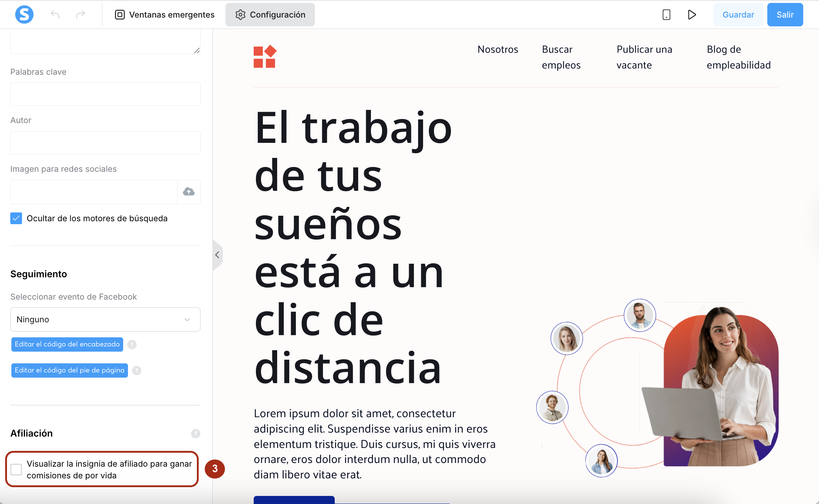Click Editar el código del encabezado

[67, 344]
